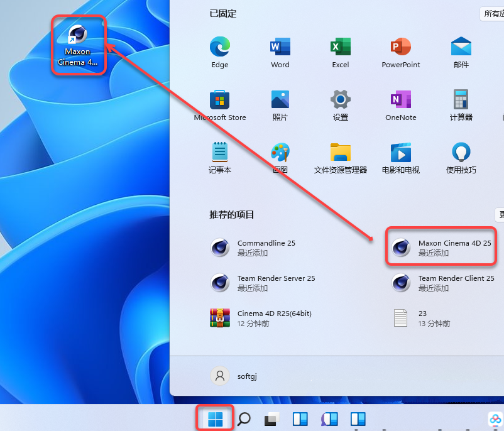
Task: Click the cloud app icon at taskbar right
Action: pos(495,419)
